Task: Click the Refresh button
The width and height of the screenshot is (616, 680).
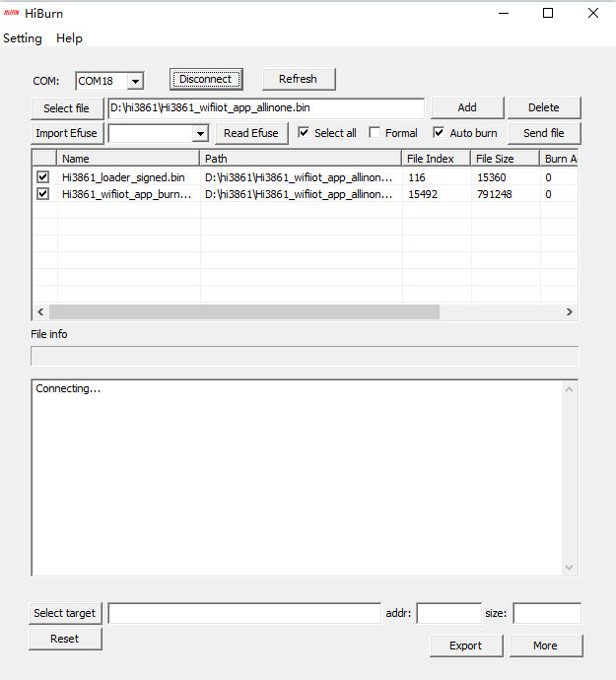Action: pyautogui.click(x=298, y=79)
